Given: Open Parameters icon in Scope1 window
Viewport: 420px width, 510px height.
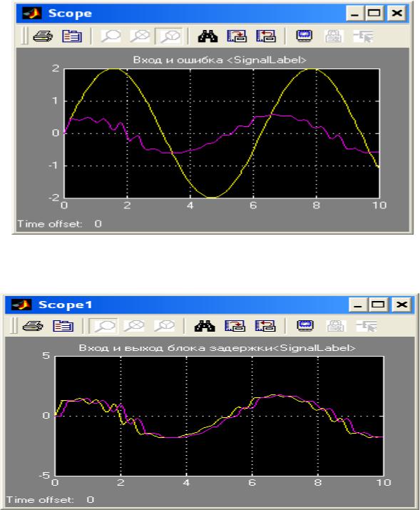Looking at the screenshot, I should pos(63,325).
